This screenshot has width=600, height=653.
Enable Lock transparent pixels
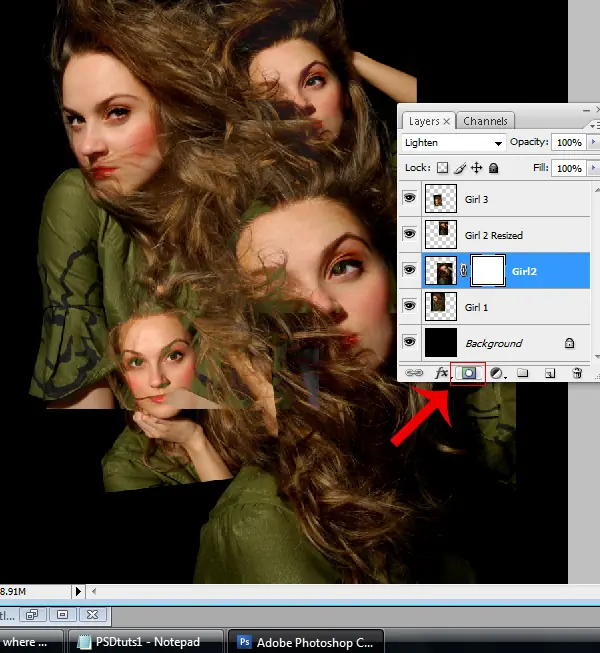[444, 169]
